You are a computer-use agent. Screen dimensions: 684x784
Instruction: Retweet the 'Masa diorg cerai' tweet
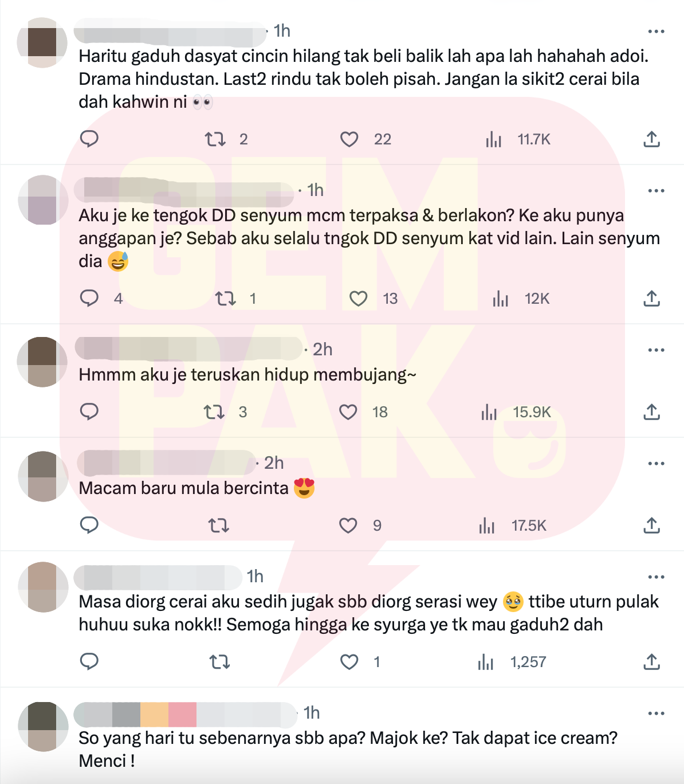click(219, 662)
